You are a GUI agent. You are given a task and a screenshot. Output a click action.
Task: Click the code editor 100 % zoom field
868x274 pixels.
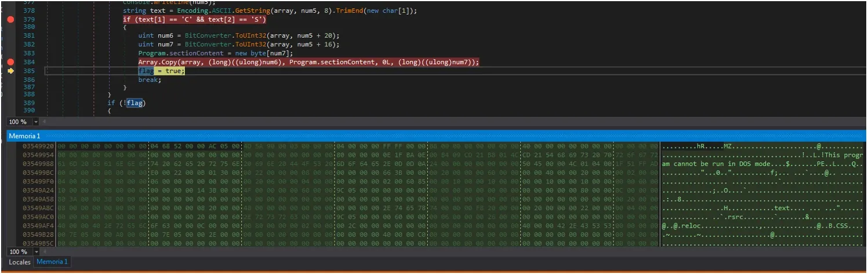19,122
